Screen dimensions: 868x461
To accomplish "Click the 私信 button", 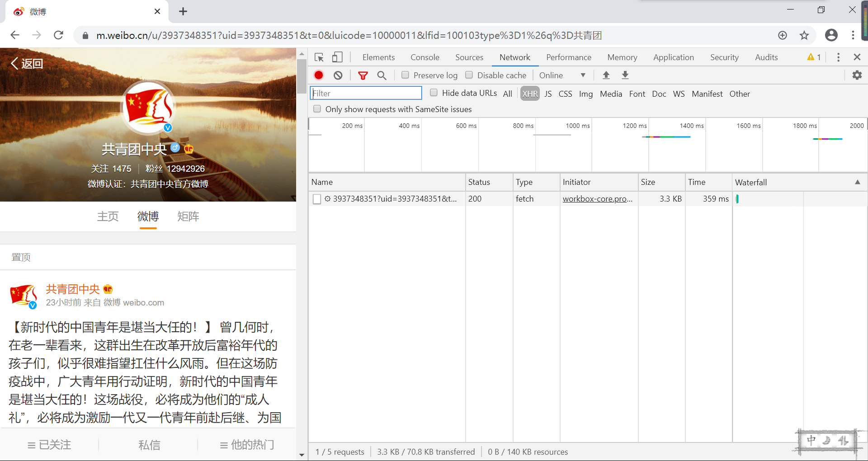I will coord(149,445).
